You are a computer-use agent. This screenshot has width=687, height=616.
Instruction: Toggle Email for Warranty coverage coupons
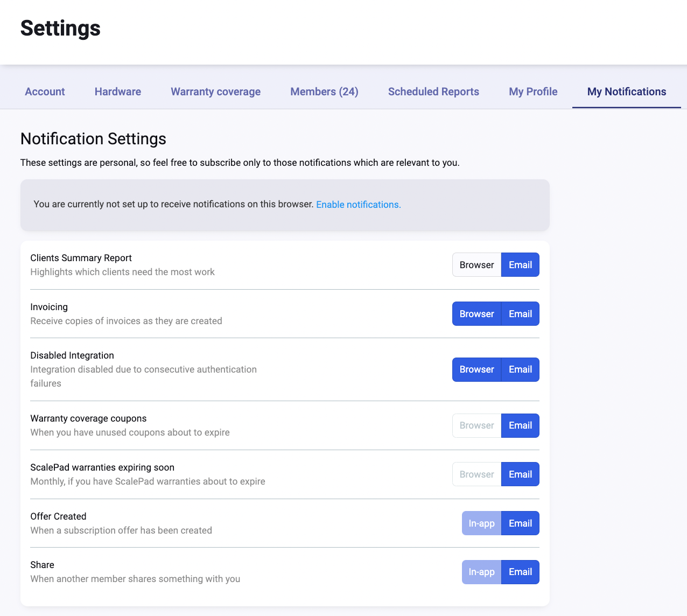(x=520, y=425)
